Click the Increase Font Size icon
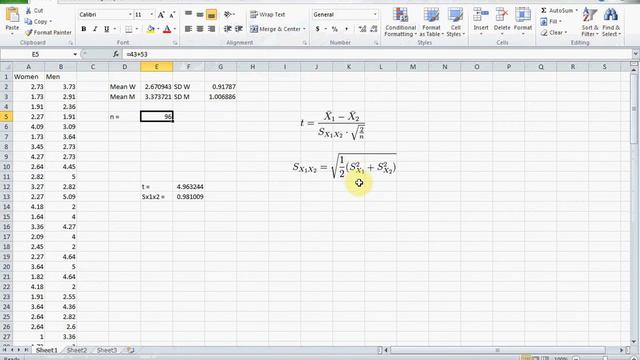The height and width of the screenshot is (360, 640). 161,15
